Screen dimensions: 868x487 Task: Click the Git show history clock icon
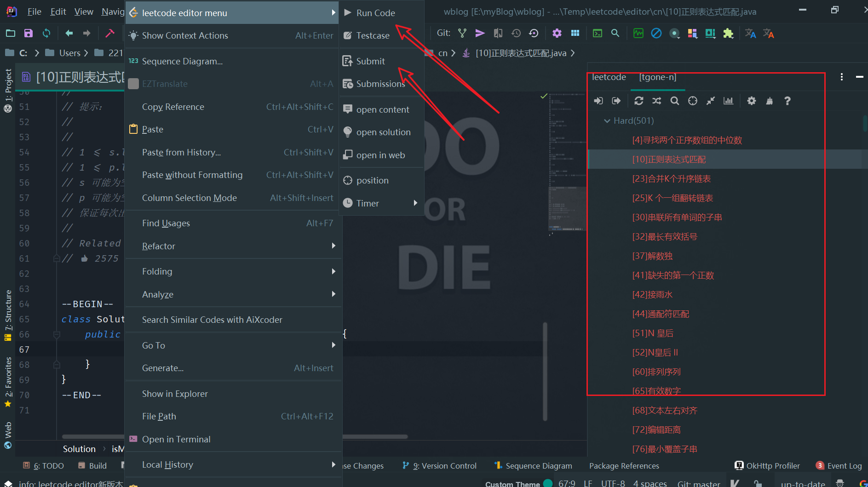point(516,33)
